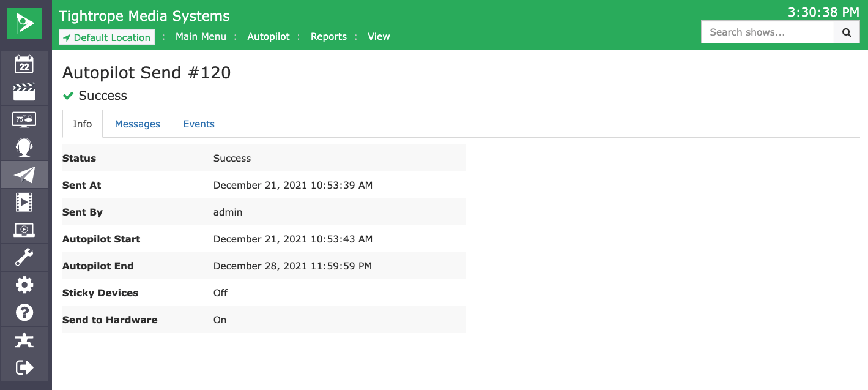The image size is (868, 390).
Task: Open the Main Menu navigation item
Action: pos(201,37)
